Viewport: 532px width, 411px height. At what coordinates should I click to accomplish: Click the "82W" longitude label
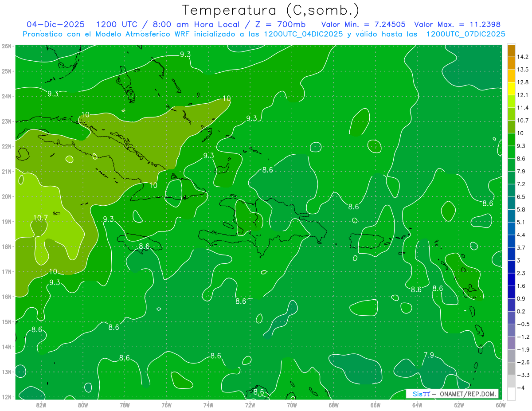click(41, 405)
